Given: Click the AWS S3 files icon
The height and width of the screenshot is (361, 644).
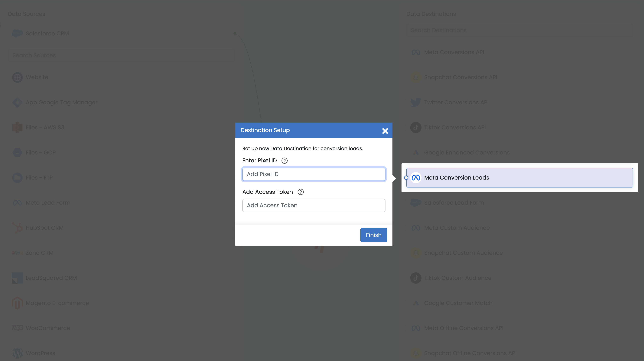Looking at the screenshot, I should pyautogui.click(x=17, y=127).
